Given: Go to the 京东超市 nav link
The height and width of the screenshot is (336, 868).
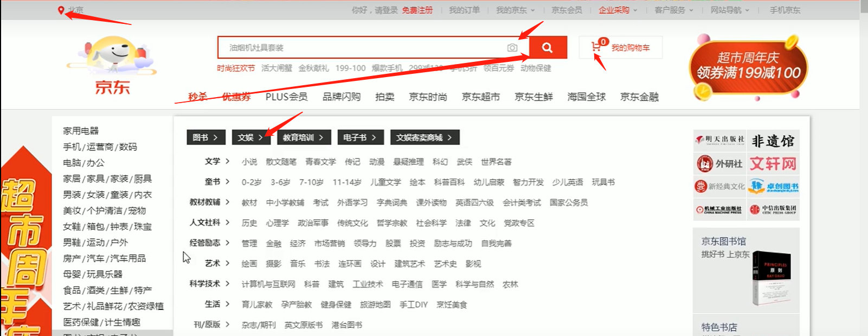Looking at the screenshot, I should 481,97.
